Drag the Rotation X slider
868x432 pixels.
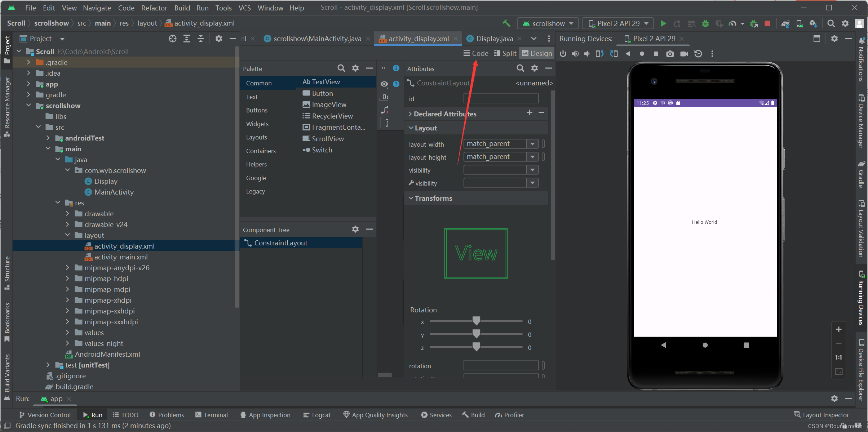click(x=475, y=321)
